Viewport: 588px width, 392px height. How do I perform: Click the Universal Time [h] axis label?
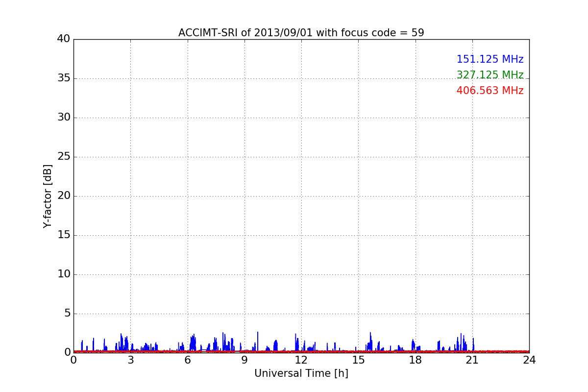301,373
